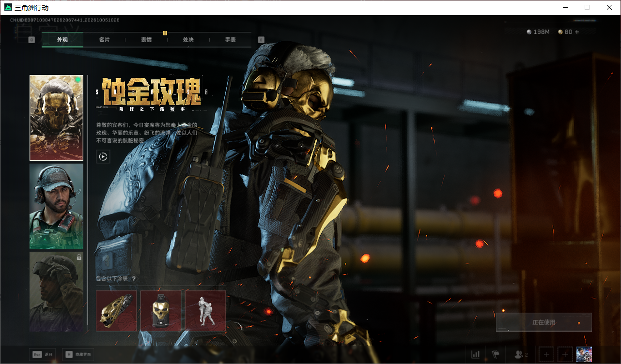This screenshot has width=621, height=364.
Task: Click the Esc 返回 button
Action: 42,355
